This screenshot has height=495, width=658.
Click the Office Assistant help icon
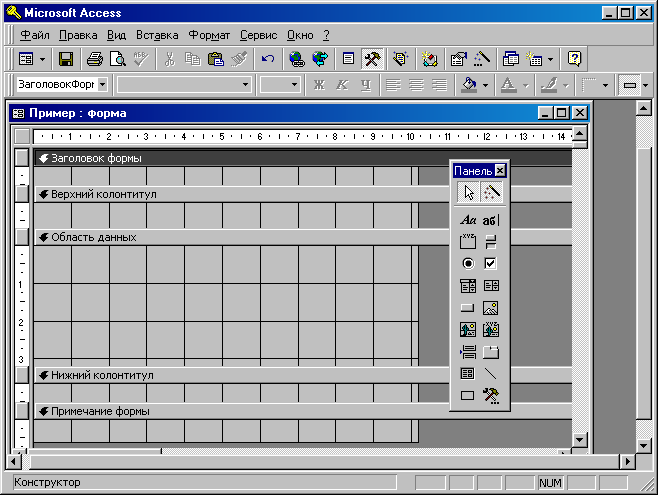pos(574,59)
